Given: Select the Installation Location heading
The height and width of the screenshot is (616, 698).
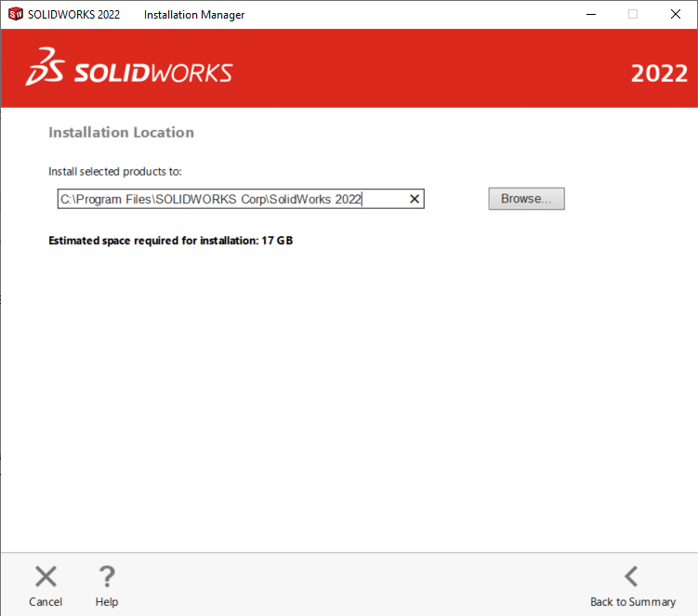Looking at the screenshot, I should coord(121,133).
